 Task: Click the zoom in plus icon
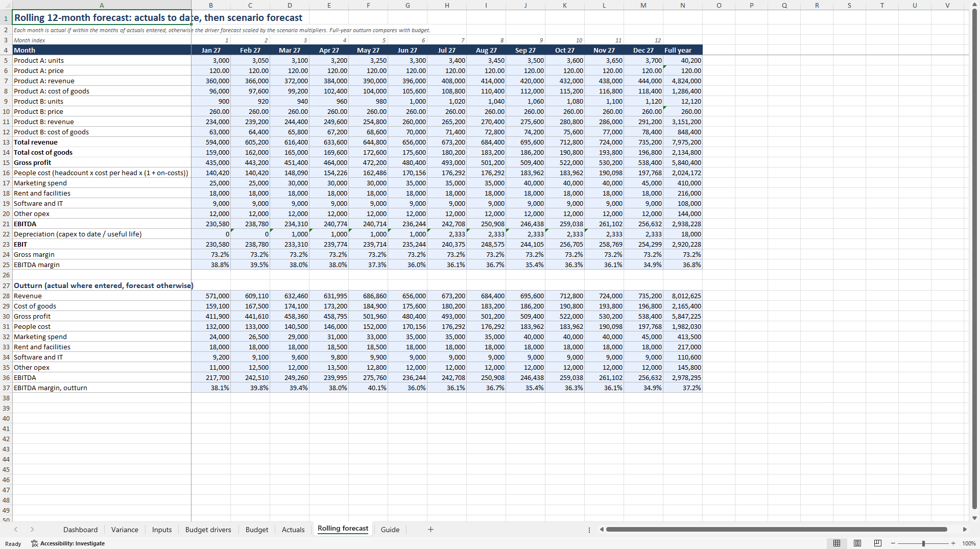(953, 543)
